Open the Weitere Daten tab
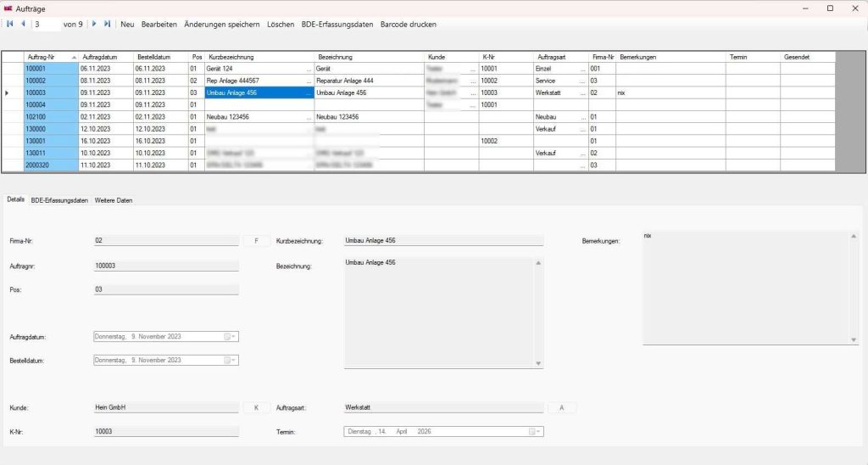868x465 pixels. point(114,200)
